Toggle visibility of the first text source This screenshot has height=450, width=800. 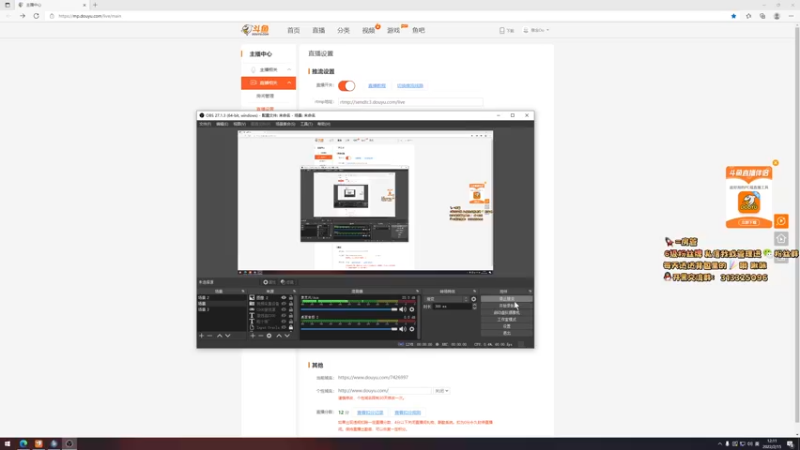pos(284,316)
